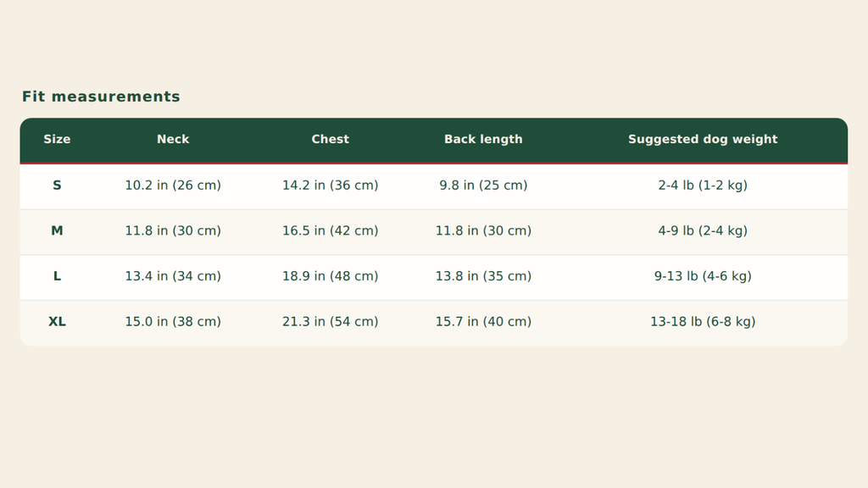Select the XL size row label
The height and width of the screenshot is (488, 868).
(x=57, y=321)
